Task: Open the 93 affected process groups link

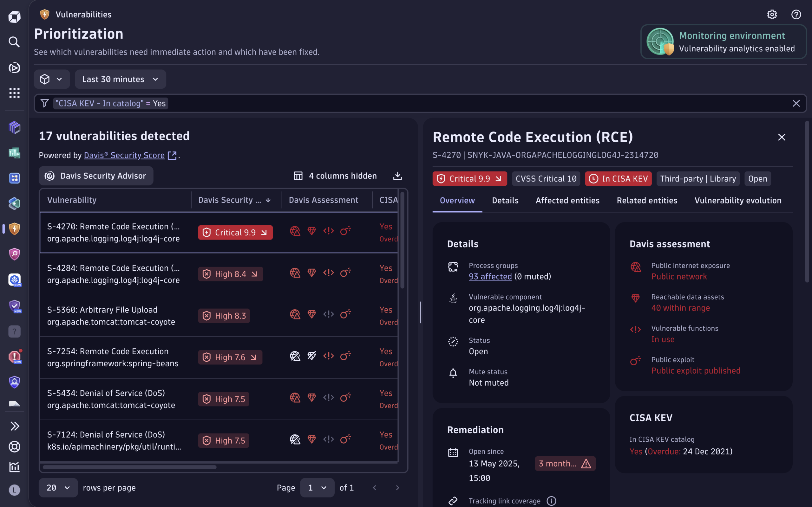Action: point(490,276)
